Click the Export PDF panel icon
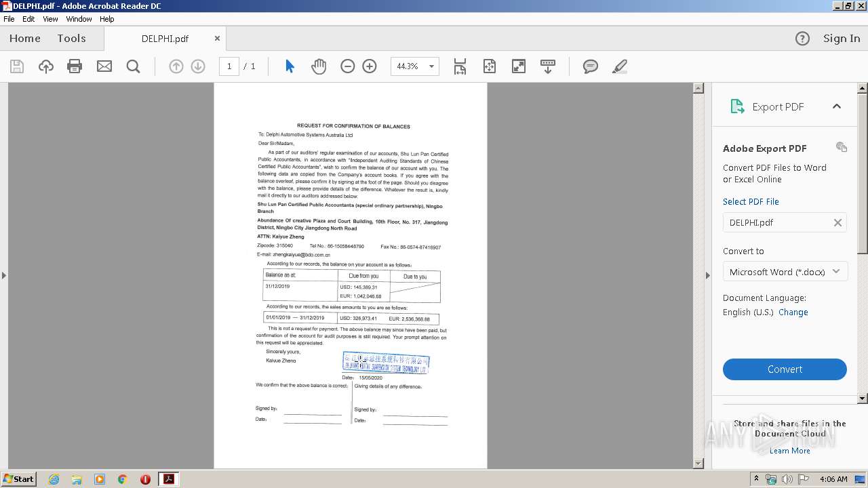Image resolution: width=868 pixels, height=488 pixels. tap(737, 106)
